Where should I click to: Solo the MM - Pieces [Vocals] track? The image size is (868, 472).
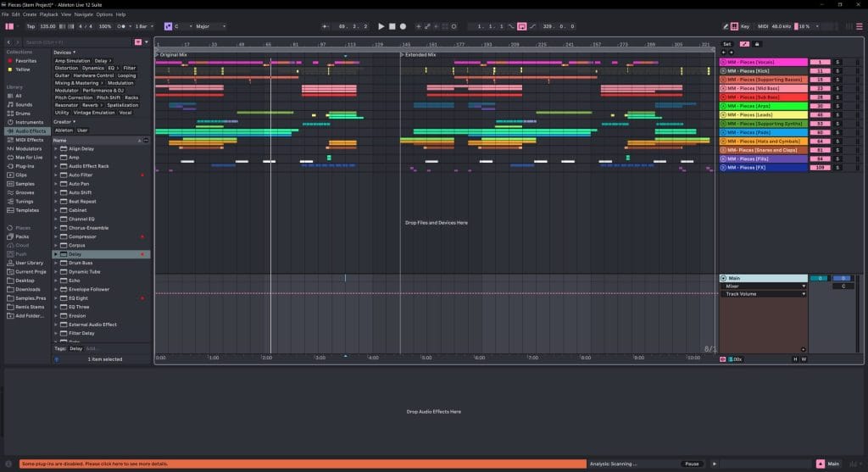[837, 62]
